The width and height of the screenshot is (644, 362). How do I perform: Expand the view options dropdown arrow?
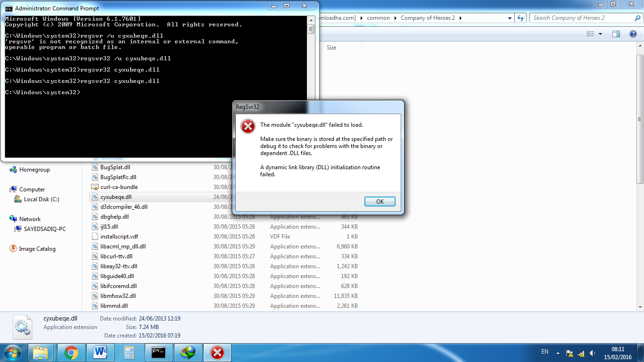(x=600, y=34)
